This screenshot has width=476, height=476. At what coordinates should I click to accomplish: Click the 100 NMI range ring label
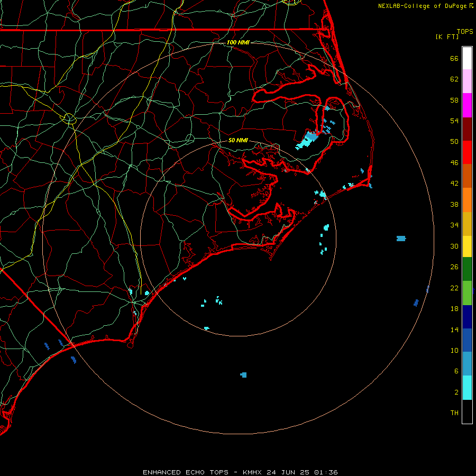coord(238,42)
